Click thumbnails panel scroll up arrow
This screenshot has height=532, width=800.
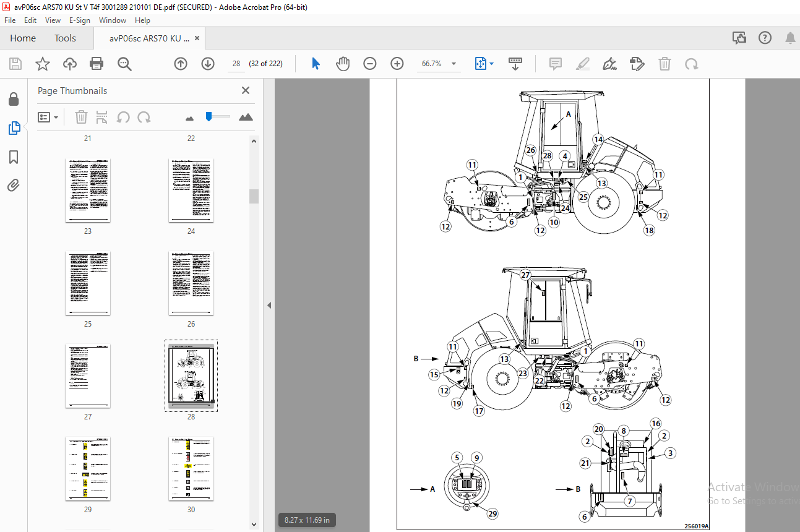[x=254, y=141]
